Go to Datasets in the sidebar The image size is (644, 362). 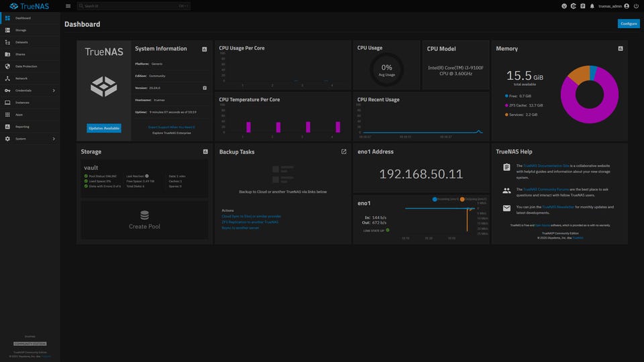(x=21, y=42)
